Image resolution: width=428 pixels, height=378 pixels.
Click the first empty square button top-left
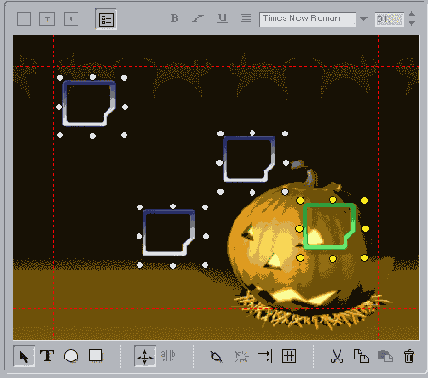click(x=24, y=19)
